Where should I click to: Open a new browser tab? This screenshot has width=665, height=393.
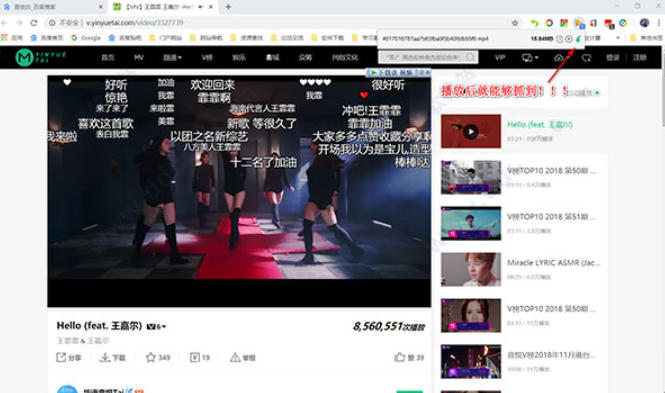pos(228,7)
